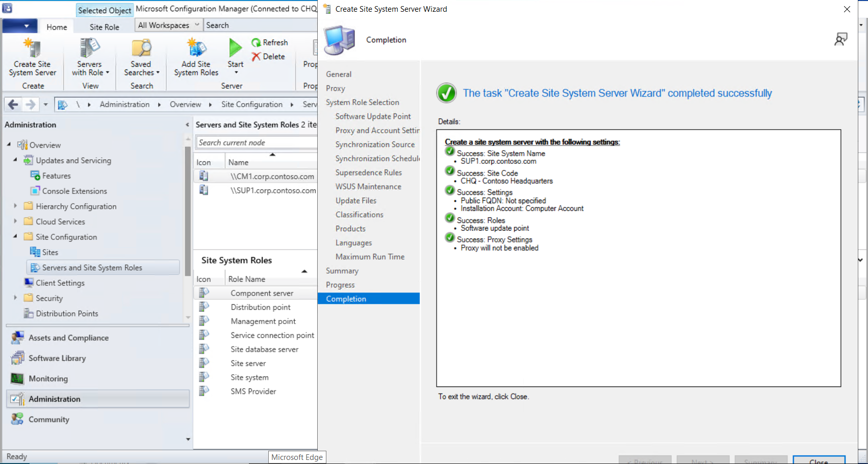Click the Distribution point role icon
This screenshot has height=464, width=868.
point(204,307)
